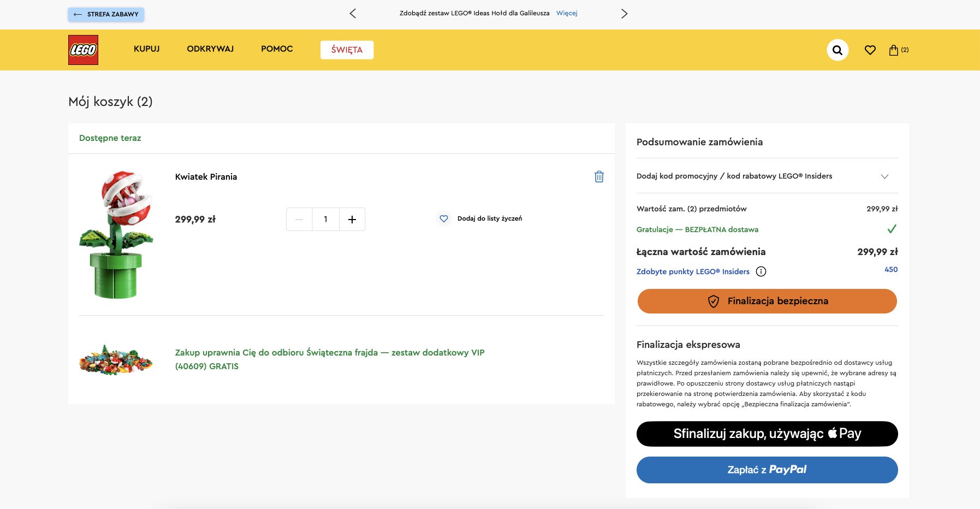Image resolution: width=980 pixels, height=509 pixels.
Task: Click the Dostępne teraz heading
Action: pyautogui.click(x=110, y=138)
